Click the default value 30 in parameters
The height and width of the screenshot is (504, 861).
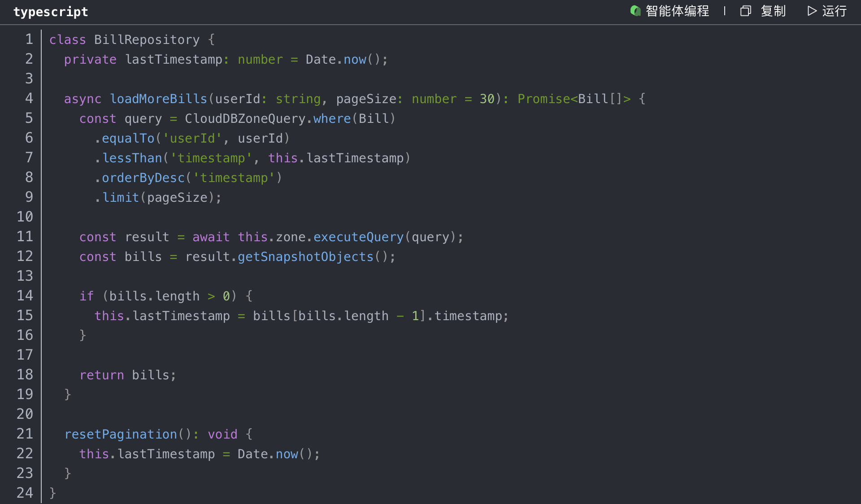[x=487, y=99]
